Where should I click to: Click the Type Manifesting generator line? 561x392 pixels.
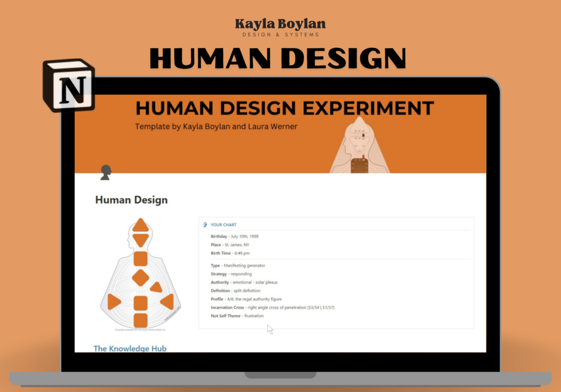click(238, 266)
